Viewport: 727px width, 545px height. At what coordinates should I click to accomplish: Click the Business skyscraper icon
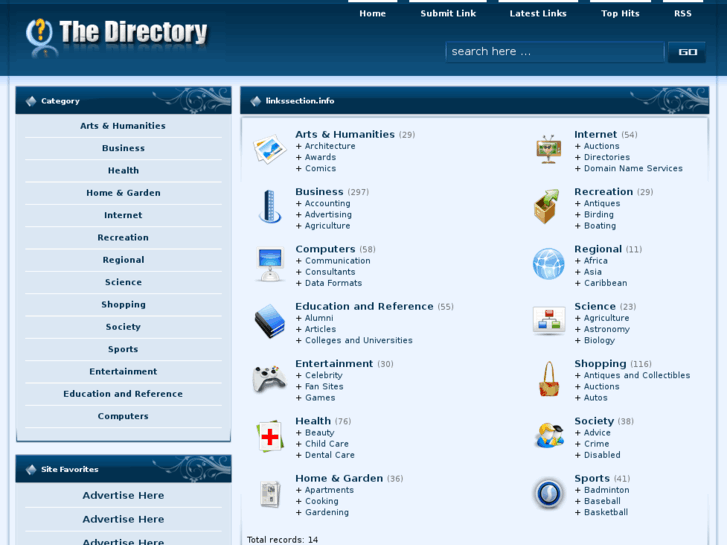click(269, 206)
